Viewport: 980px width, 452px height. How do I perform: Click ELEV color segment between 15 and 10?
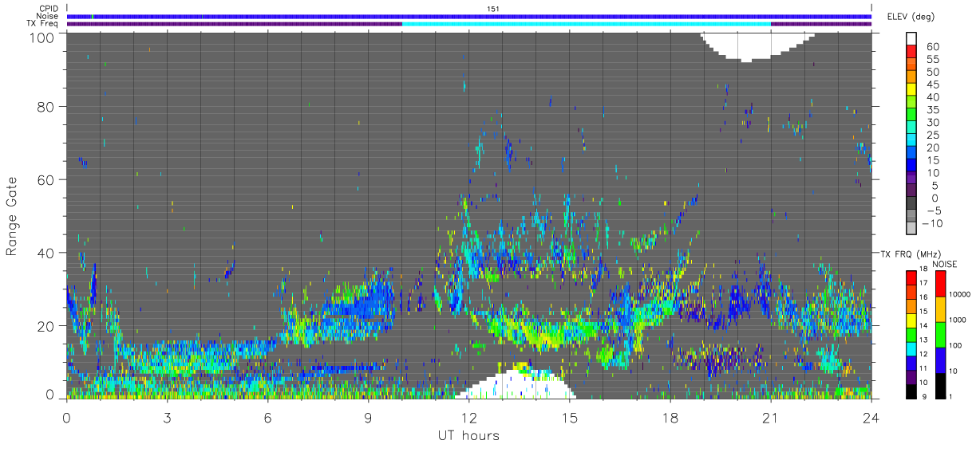911,166
